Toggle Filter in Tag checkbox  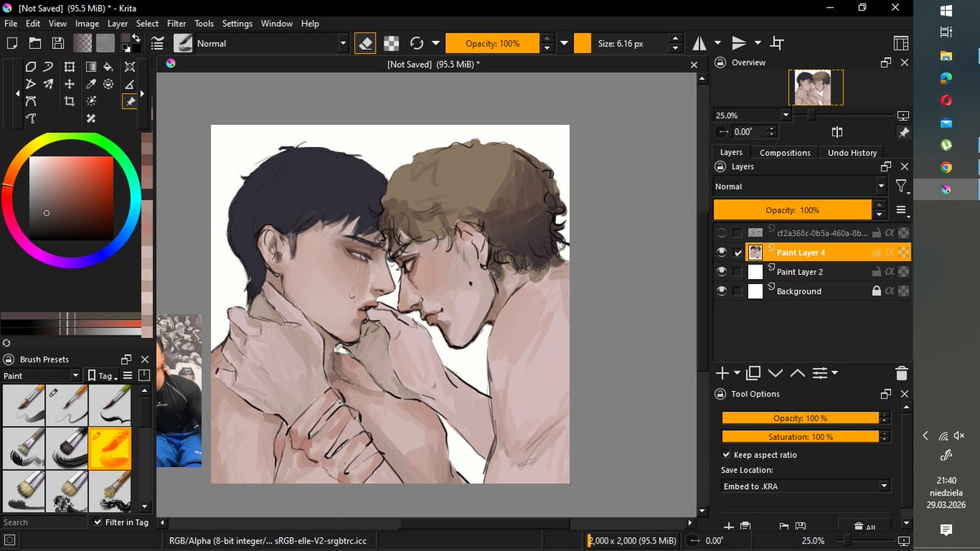(x=98, y=522)
